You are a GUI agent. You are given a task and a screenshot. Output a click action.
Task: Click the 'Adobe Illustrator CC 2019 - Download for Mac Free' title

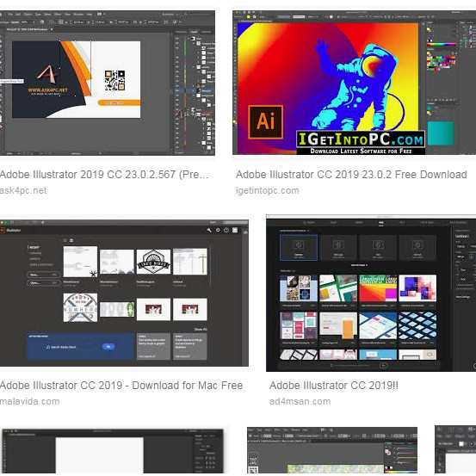(x=121, y=386)
